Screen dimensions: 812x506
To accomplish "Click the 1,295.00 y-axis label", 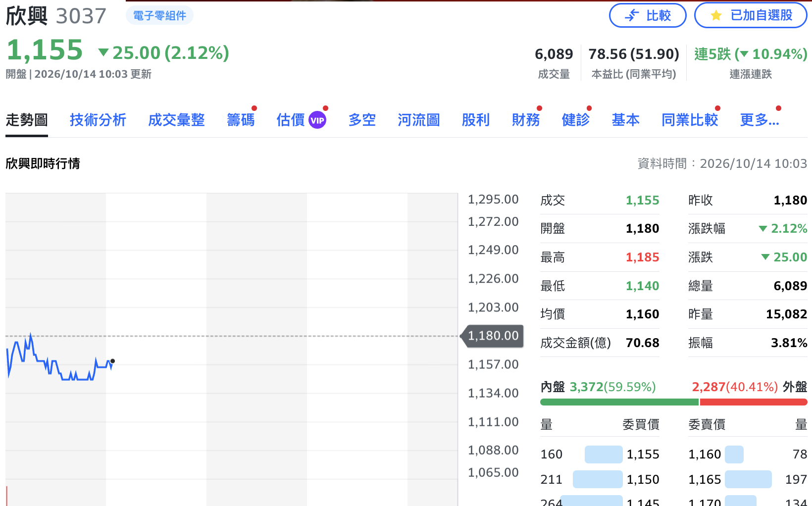I will click(x=493, y=199).
